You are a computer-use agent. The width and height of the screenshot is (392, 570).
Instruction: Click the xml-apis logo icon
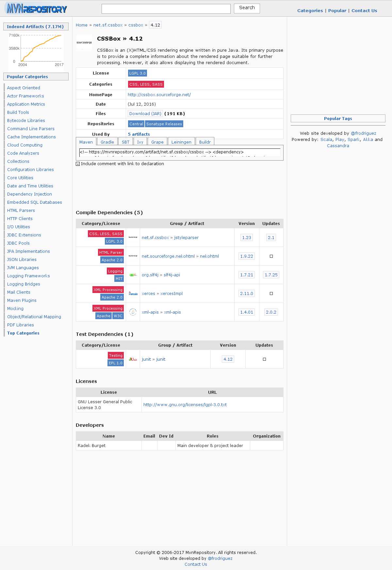pyautogui.click(x=133, y=312)
